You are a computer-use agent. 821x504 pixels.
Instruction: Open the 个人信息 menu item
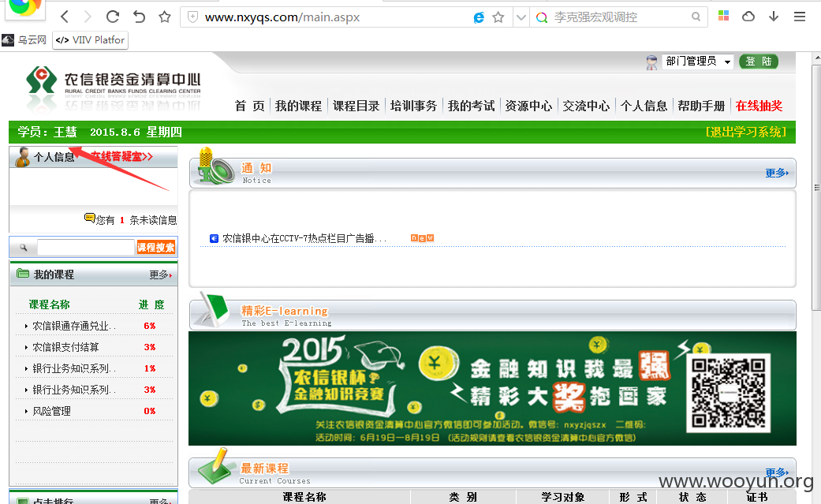pos(644,106)
